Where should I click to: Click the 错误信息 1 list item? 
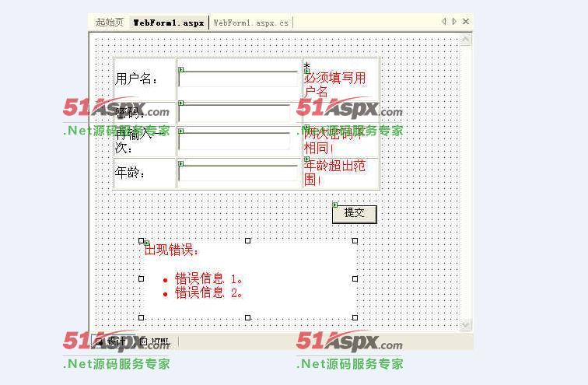click(x=208, y=279)
